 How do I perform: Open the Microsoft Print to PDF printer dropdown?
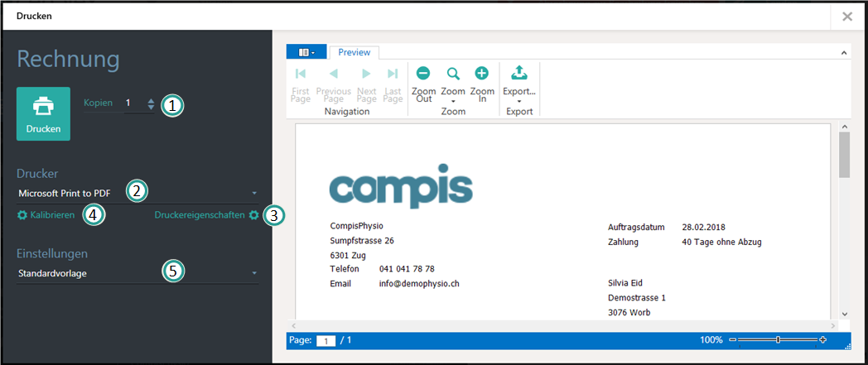tap(137, 194)
